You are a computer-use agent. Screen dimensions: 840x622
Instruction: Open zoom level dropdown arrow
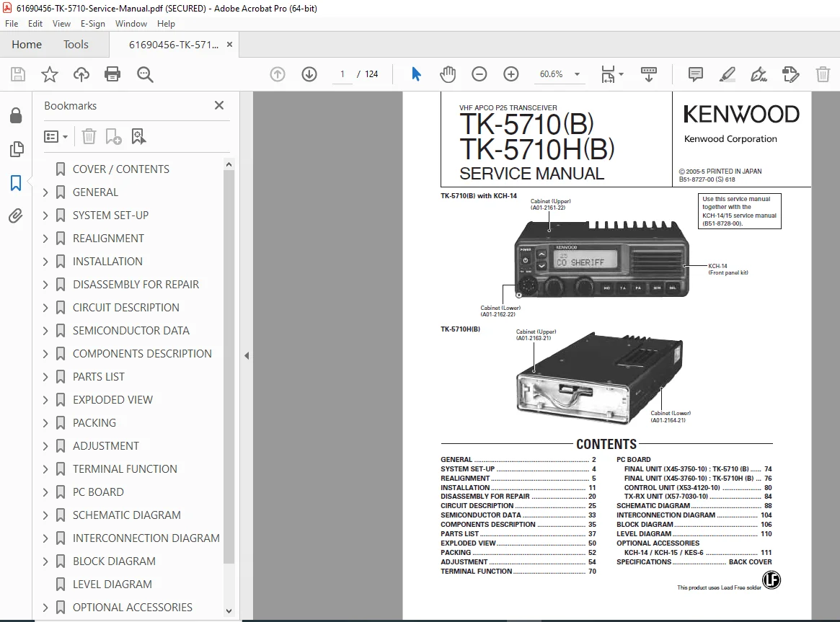577,74
